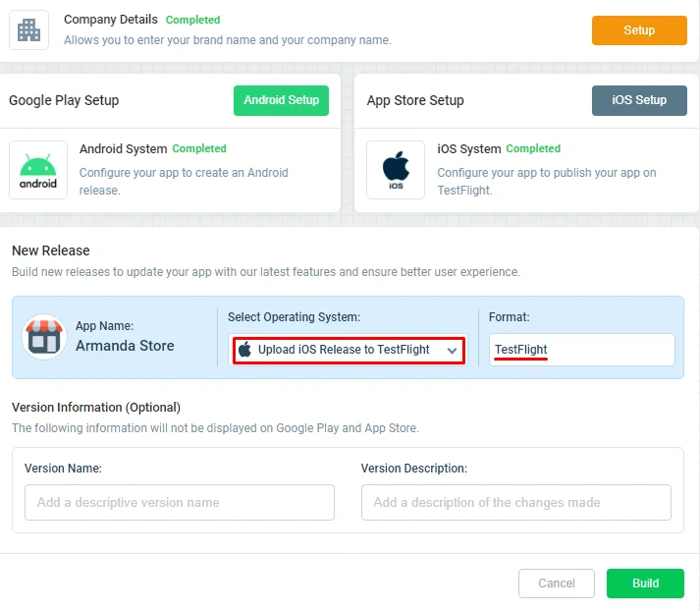Screen dimensions: 700x611
Task: Click the TestFlight format field
Action: (581, 350)
